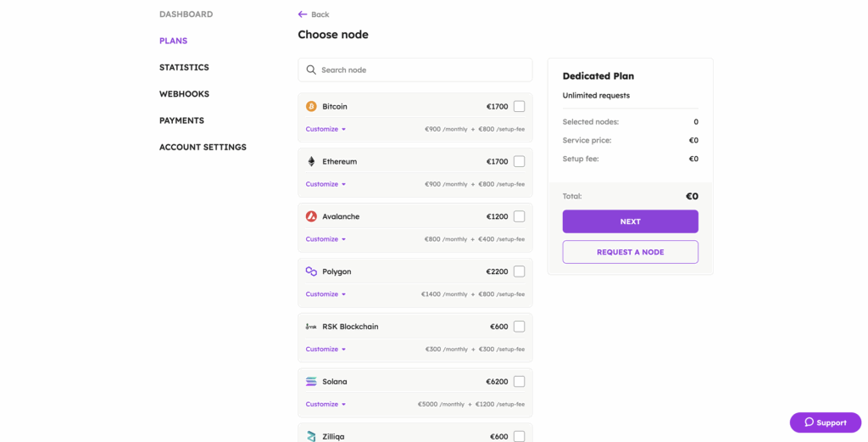Go to Statistics in sidebar

(184, 67)
